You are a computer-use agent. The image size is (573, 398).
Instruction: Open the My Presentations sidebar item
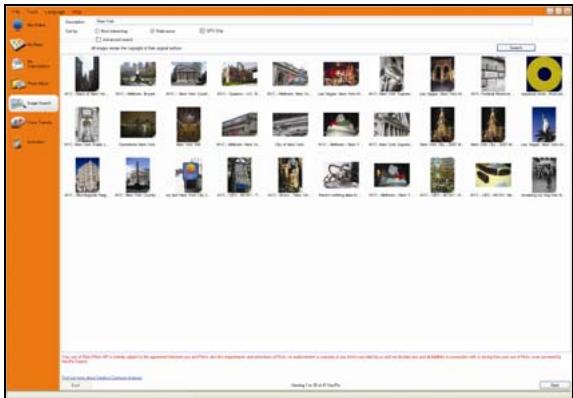point(32,64)
